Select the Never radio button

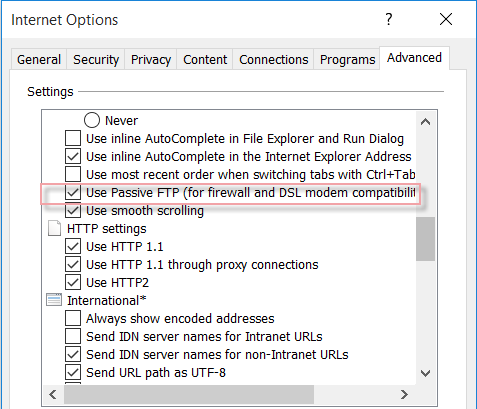click(x=92, y=120)
